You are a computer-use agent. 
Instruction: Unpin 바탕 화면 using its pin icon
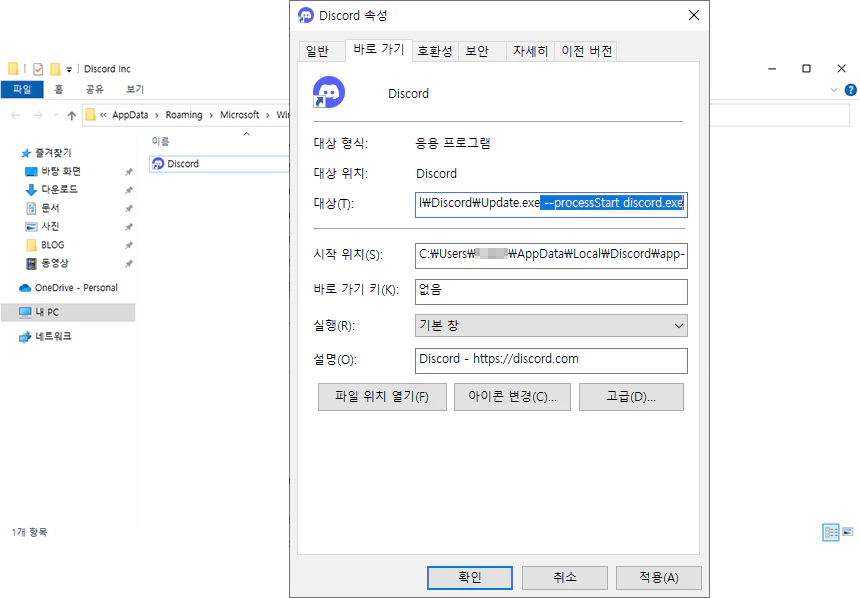pos(129,172)
